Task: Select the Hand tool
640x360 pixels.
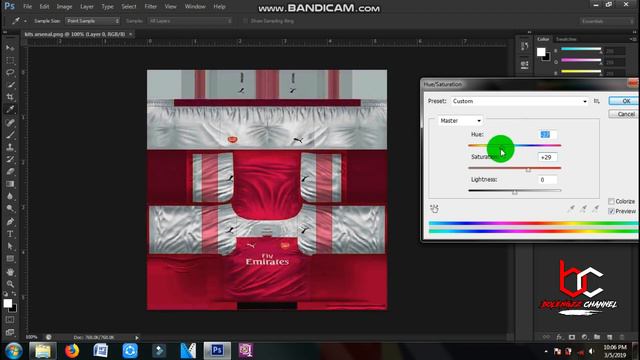Action: tap(10, 272)
